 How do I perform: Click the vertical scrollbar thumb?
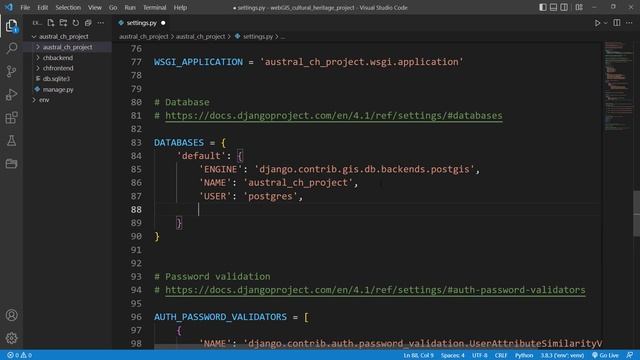tap(636, 213)
